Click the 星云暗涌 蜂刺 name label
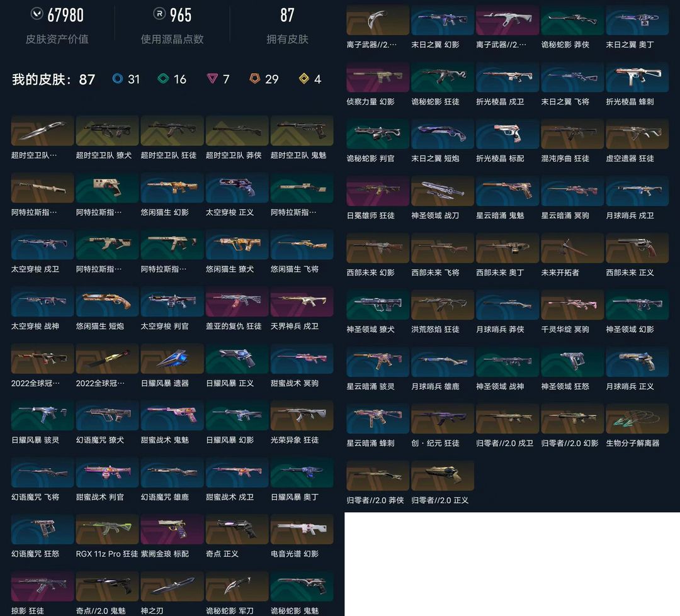The image size is (680, 616). click(x=370, y=443)
